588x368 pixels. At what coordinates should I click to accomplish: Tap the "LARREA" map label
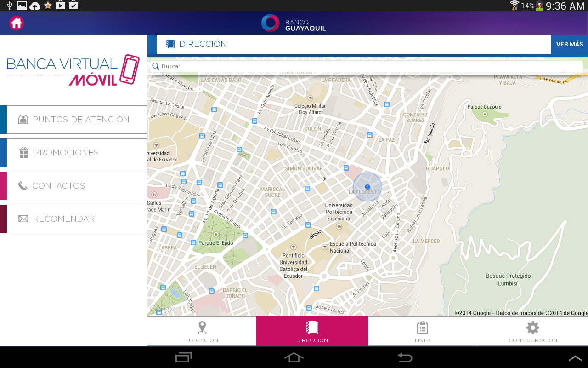tap(168, 247)
